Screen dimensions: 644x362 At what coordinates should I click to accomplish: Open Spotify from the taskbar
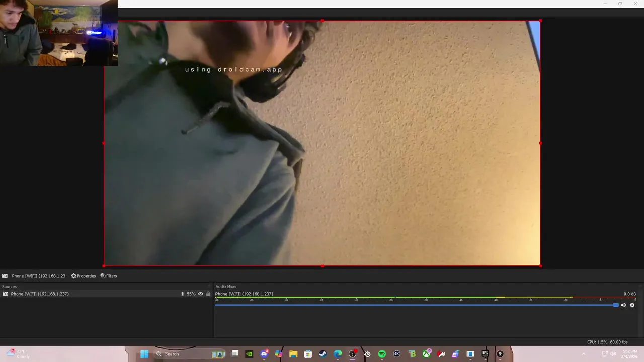click(x=382, y=354)
